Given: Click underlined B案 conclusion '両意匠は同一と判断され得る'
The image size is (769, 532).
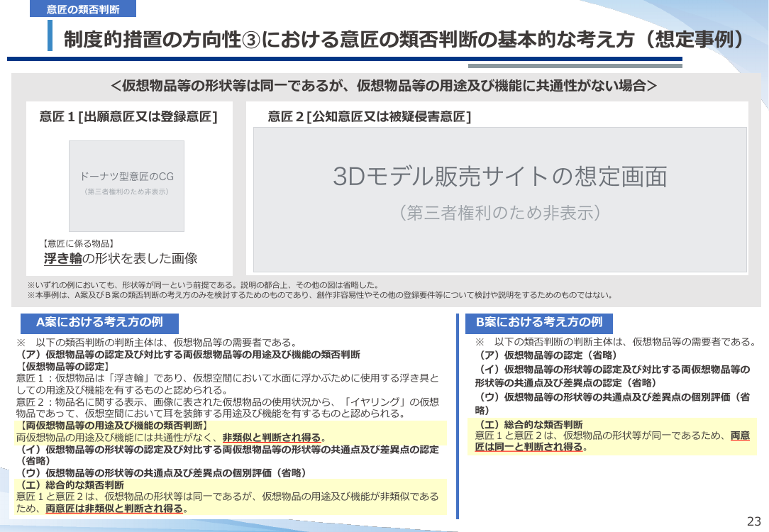Looking at the screenshot, I should [x=612, y=441].
